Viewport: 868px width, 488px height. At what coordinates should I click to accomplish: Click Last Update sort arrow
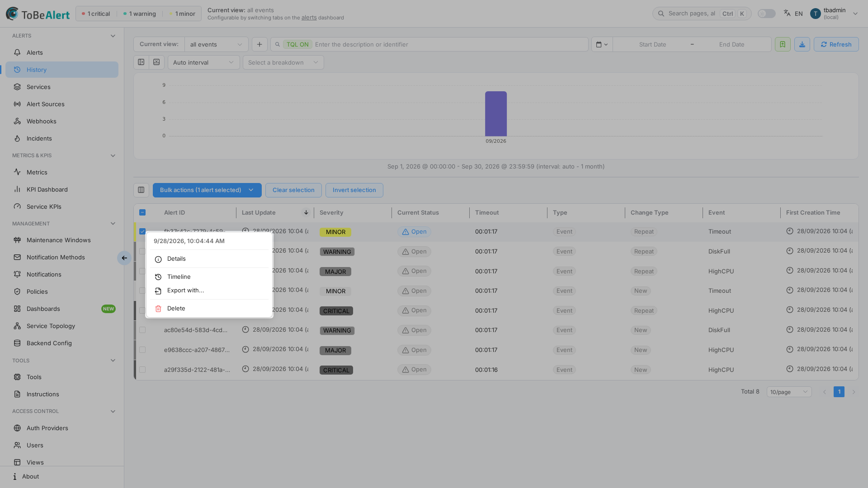306,212
